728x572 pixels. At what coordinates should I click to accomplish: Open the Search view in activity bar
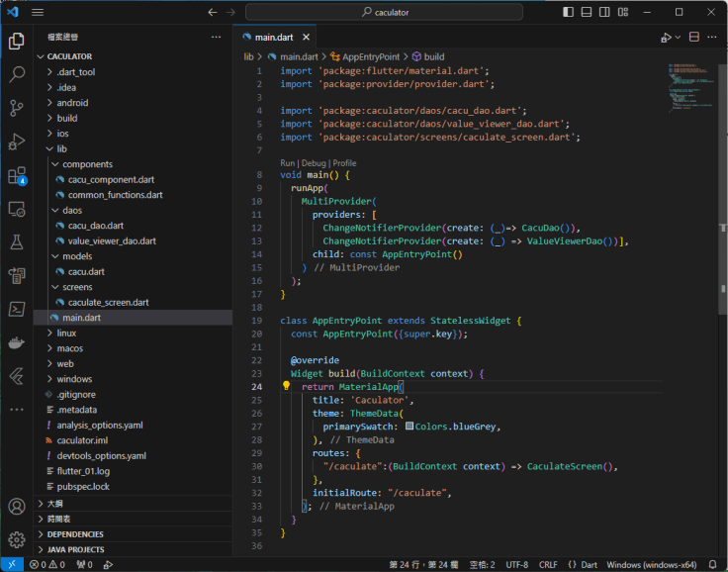17,74
